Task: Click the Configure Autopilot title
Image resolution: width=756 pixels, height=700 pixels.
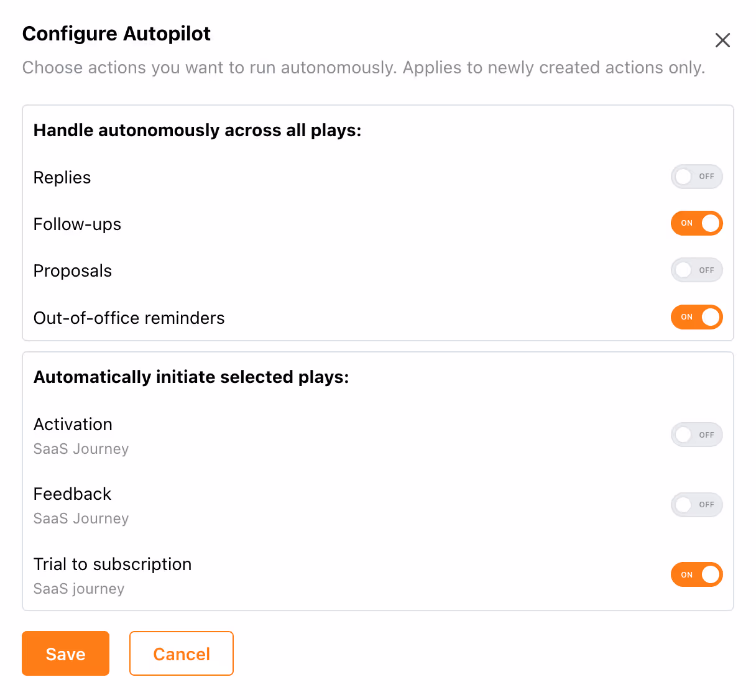Action: click(x=116, y=34)
